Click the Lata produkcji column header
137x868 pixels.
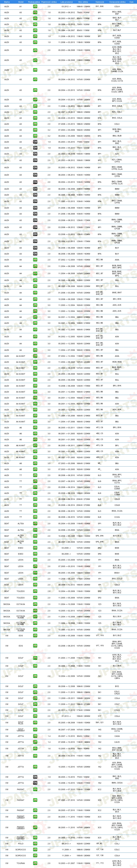[x=66, y=2]
